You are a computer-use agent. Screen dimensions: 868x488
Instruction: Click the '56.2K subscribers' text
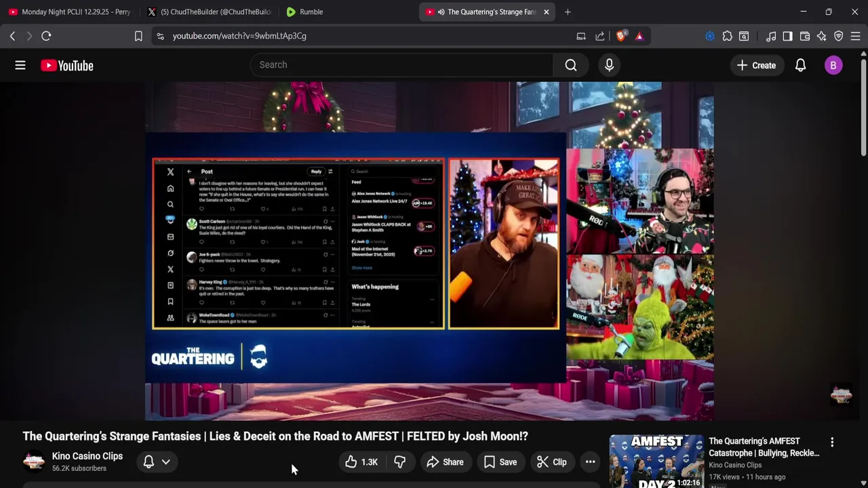[79, 468]
